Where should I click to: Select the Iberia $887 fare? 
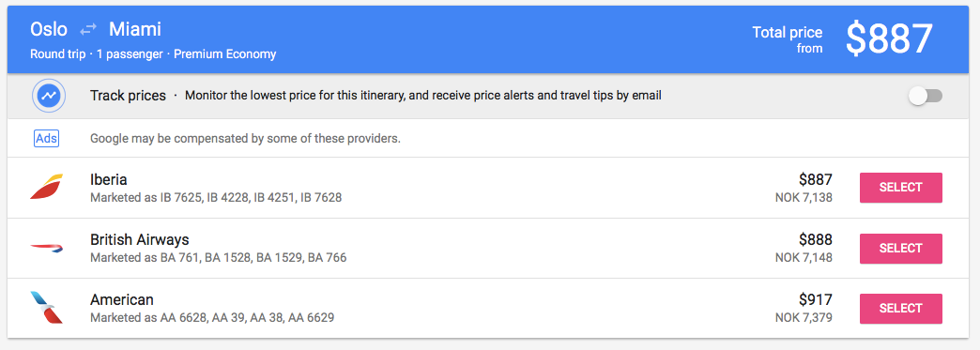900,188
